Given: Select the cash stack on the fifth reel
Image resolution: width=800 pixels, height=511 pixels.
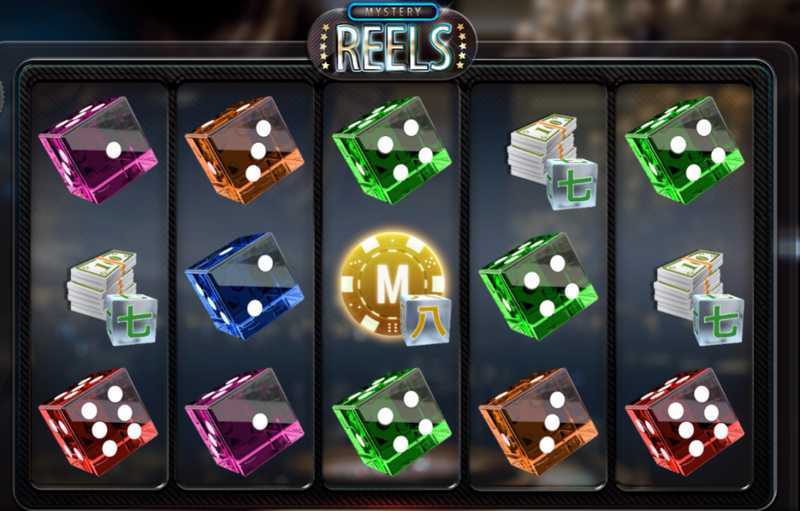Looking at the screenshot, I should [x=698, y=297].
